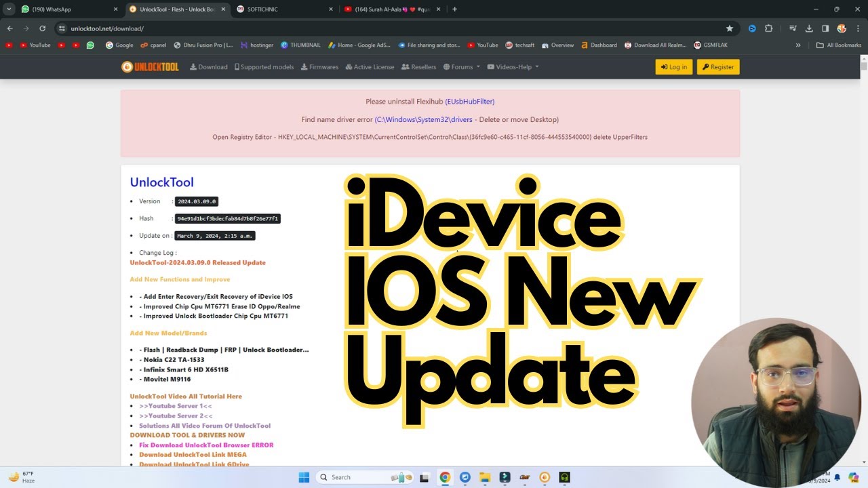This screenshot has height=488, width=868.
Task: Open the Chrome profile avatar
Action: 842,28
